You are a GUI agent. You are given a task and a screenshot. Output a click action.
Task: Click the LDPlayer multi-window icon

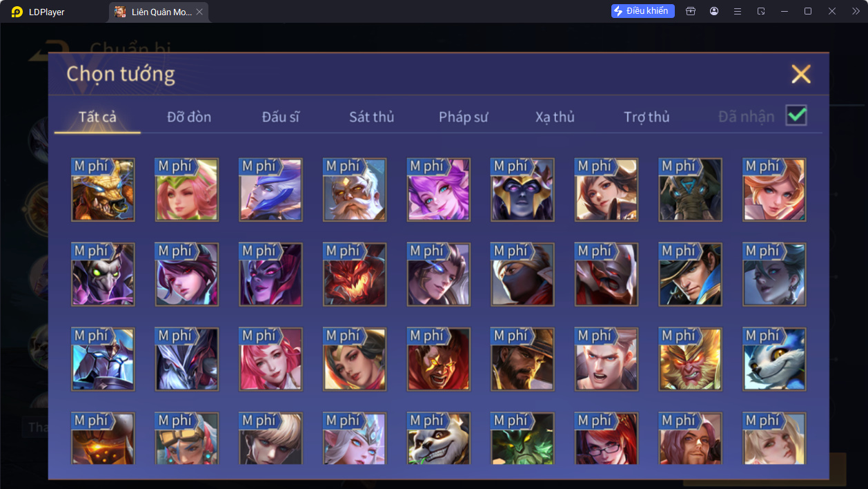(761, 11)
